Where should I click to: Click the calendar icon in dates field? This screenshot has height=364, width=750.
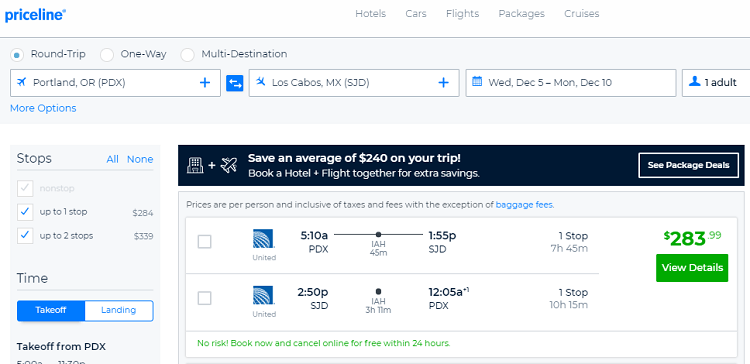click(477, 81)
